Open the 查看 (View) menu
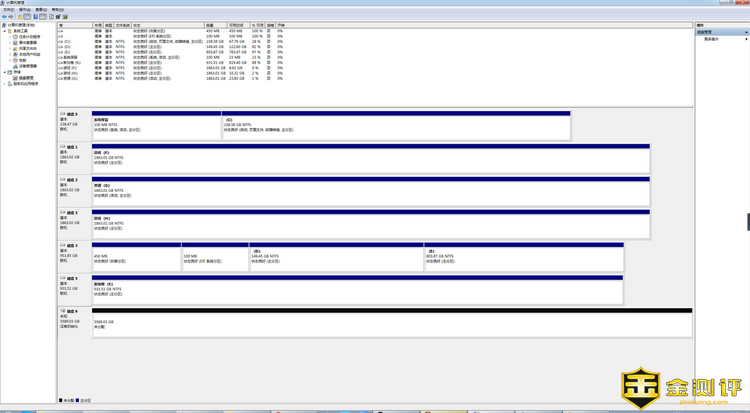Image resolution: width=750 pixels, height=413 pixels. pyautogui.click(x=40, y=9)
